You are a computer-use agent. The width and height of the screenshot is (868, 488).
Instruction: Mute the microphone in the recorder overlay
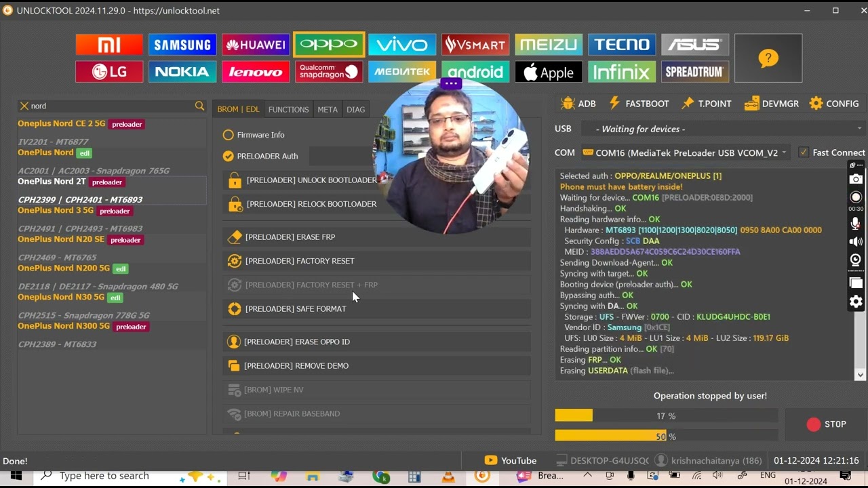(x=856, y=224)
